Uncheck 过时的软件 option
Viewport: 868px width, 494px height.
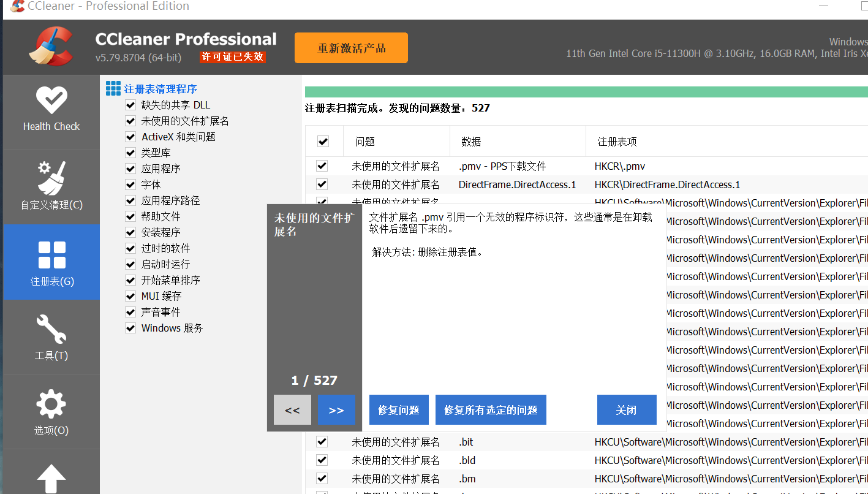click(130, 248)
